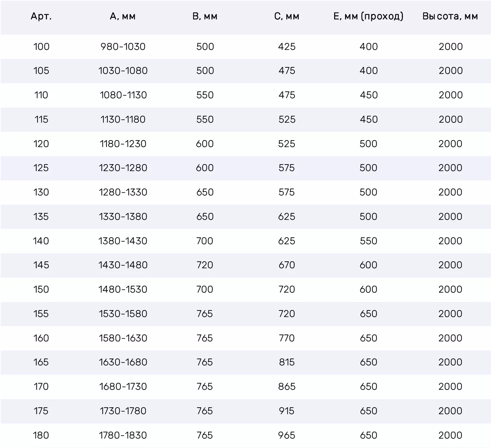Click the C value 815 cell
491x448 pixels.
pos(287,362)
